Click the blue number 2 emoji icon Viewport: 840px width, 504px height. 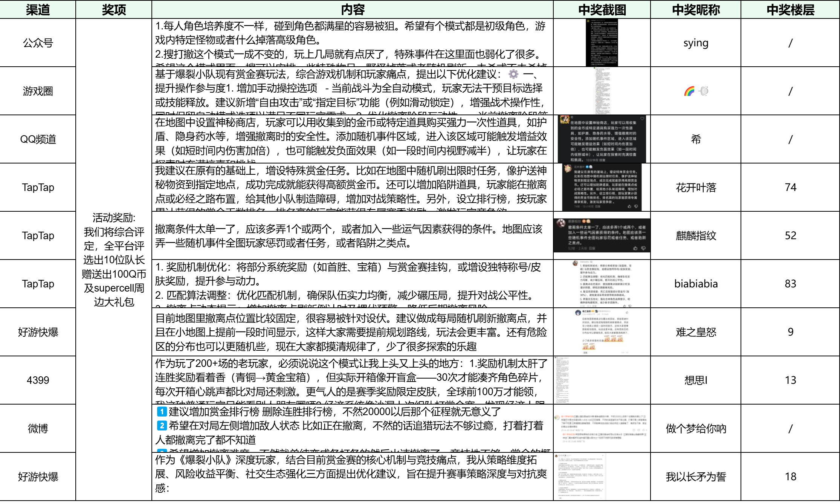tap(162, 426)
